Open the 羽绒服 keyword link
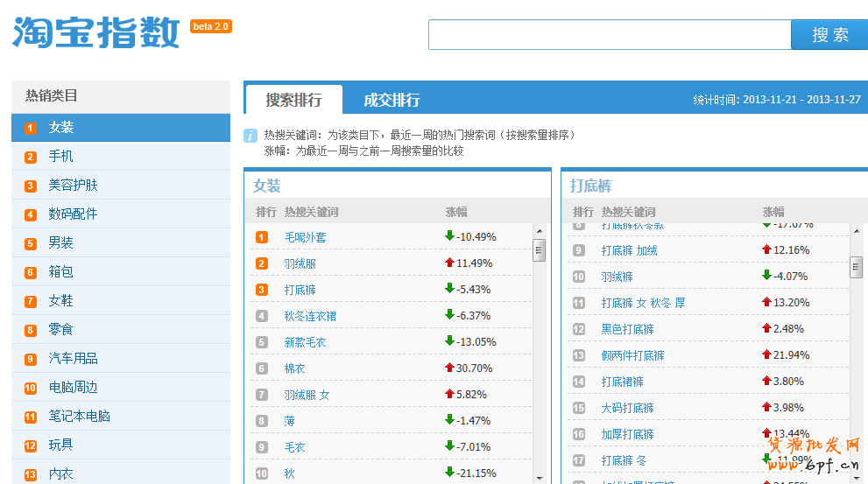 click(300, 263)
